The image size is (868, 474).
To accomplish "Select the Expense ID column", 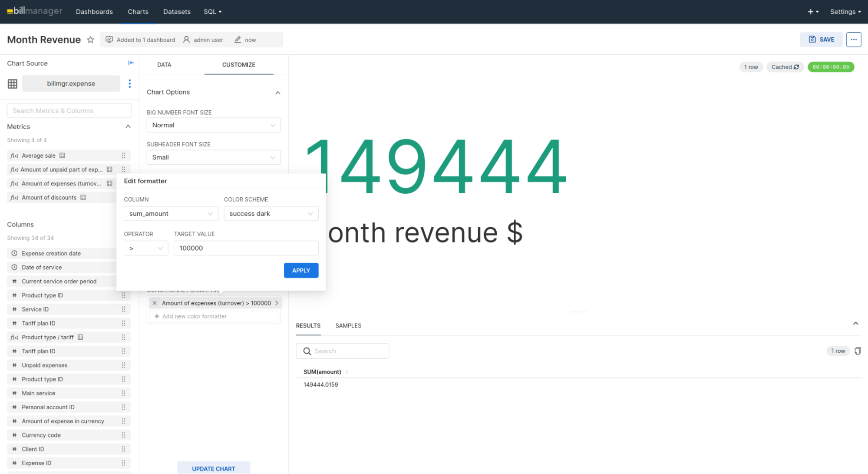I will point(69,463).
